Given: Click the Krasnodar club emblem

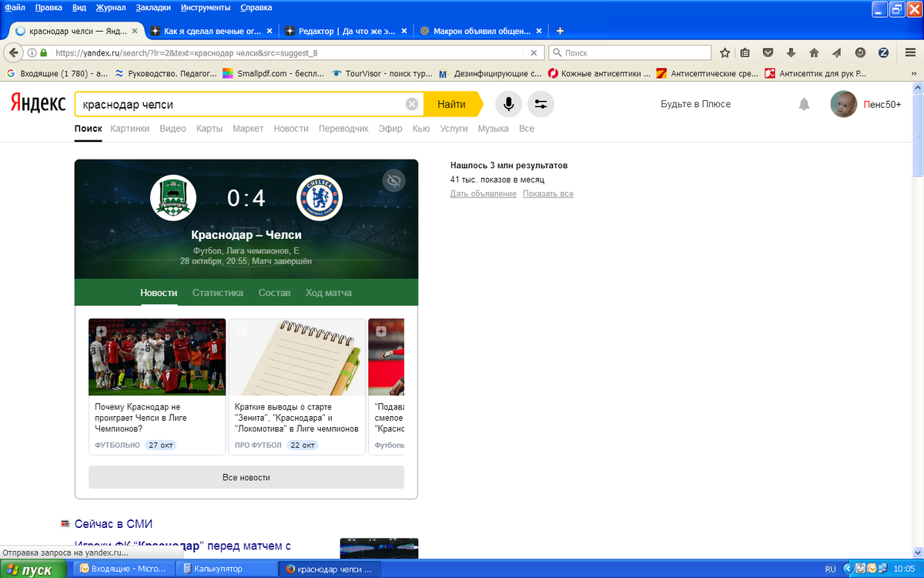Looking at the screenshot, I should [173, 198].
